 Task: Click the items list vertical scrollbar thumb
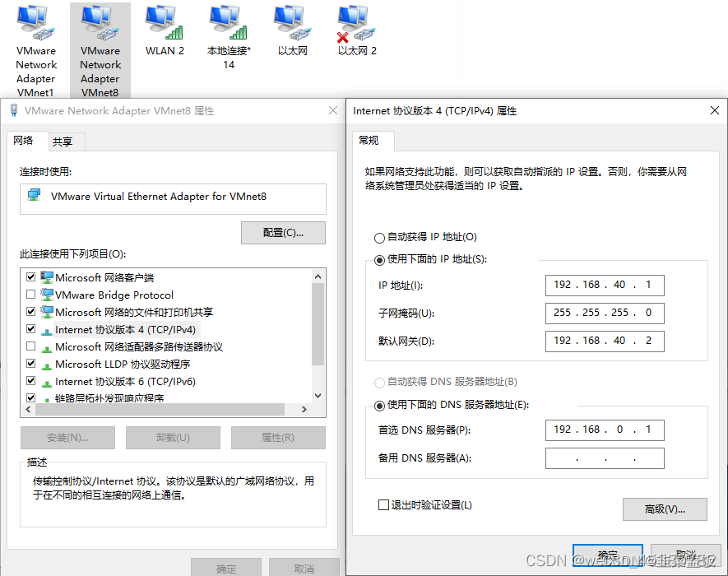pyautogui.click(x=318, y=324)
